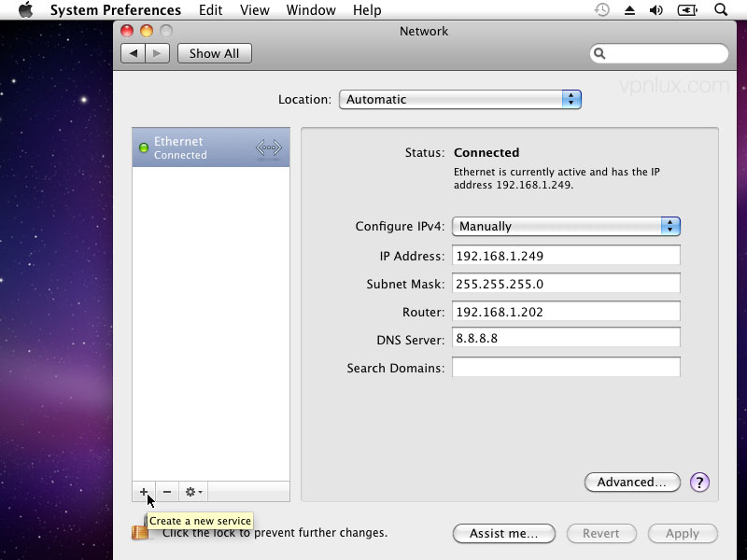Click the bold Connected status text
Viewport: 747px width, 560px height.
[x=486, y=152]
